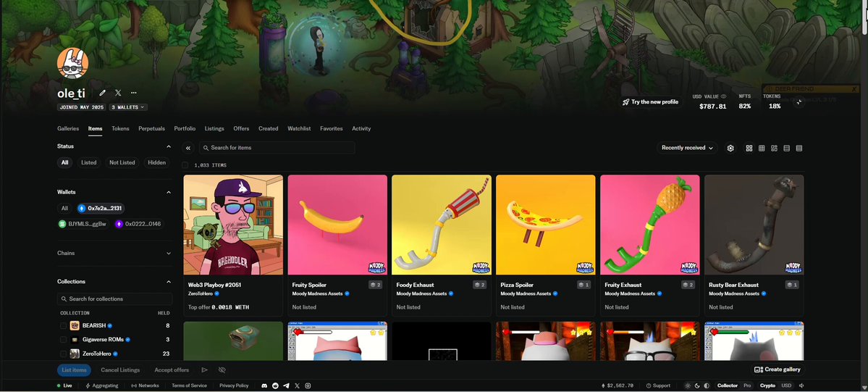Switch to large grid view
This screenshot has width=868, height=392.
(x=749, y=148)
